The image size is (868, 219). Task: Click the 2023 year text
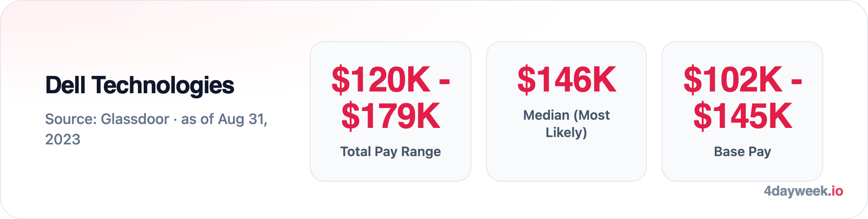(63, 139)
